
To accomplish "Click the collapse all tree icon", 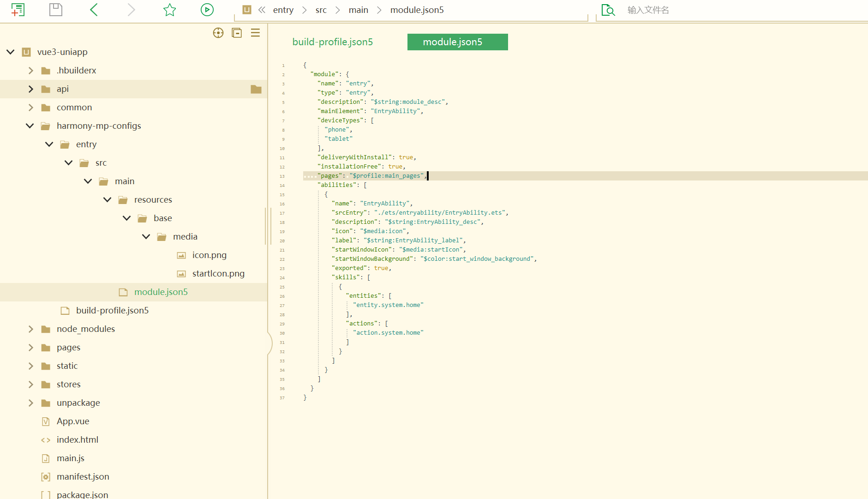I will pos(237,33).
